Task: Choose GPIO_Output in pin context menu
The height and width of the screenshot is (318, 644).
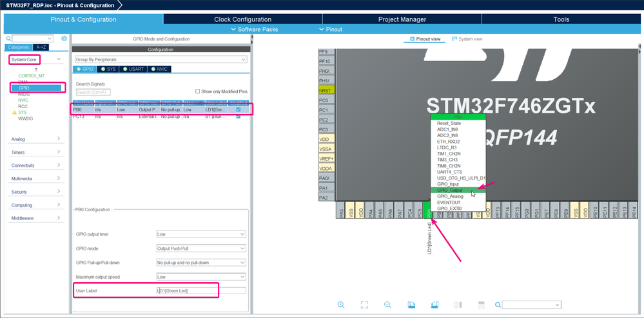Action: 458,191
